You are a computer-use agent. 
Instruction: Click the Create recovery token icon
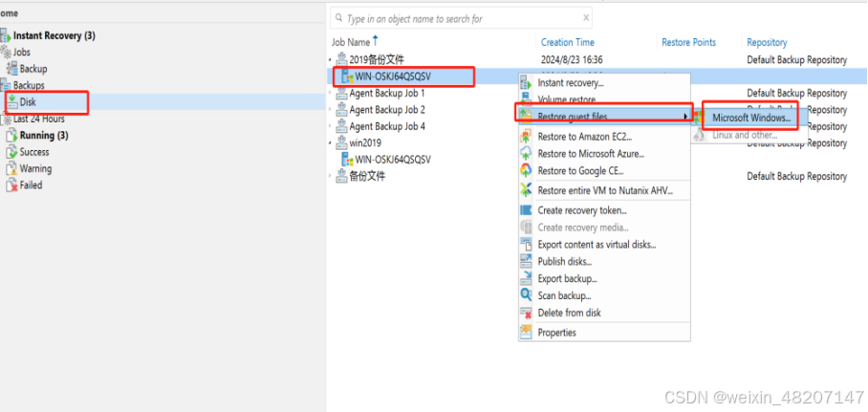click(526, 210)
